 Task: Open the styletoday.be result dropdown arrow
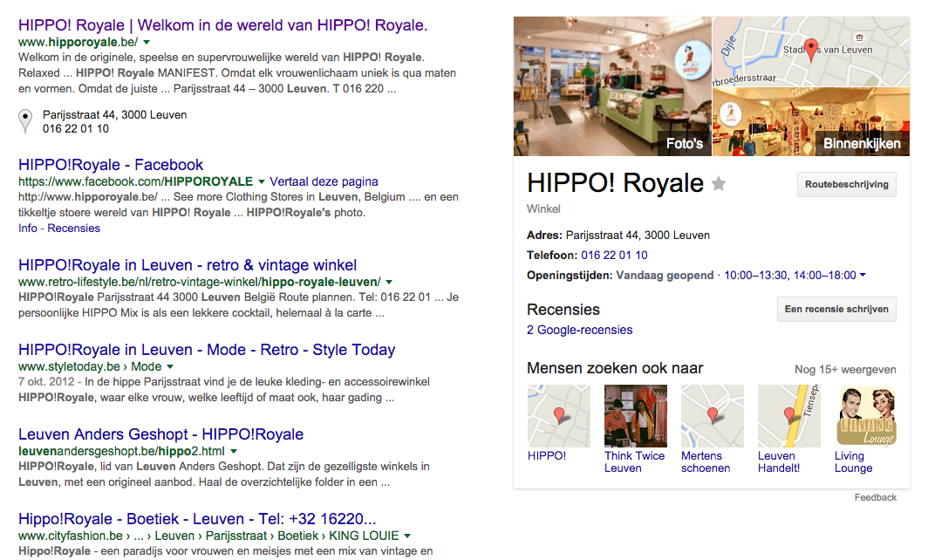pos(170,367)
